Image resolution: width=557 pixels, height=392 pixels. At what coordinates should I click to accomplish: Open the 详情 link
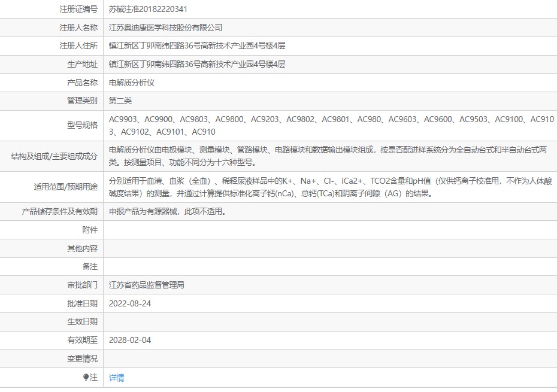coord(117,378)
